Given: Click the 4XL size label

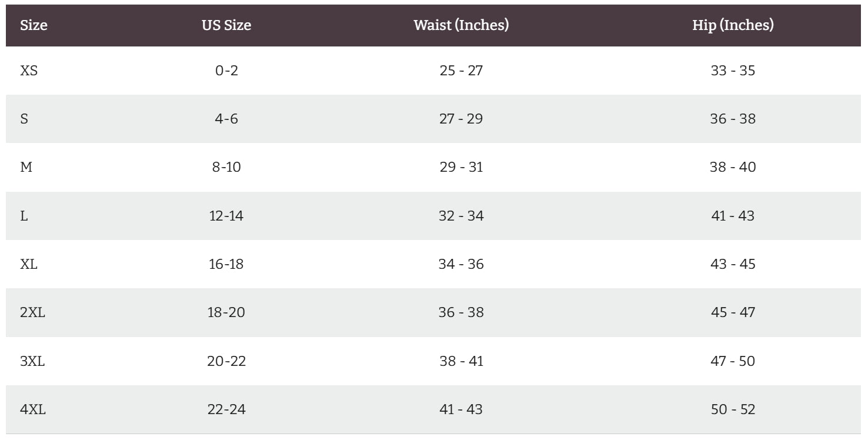Looking at the screenshot, I should pyautogui.click(x=32, y=409).
